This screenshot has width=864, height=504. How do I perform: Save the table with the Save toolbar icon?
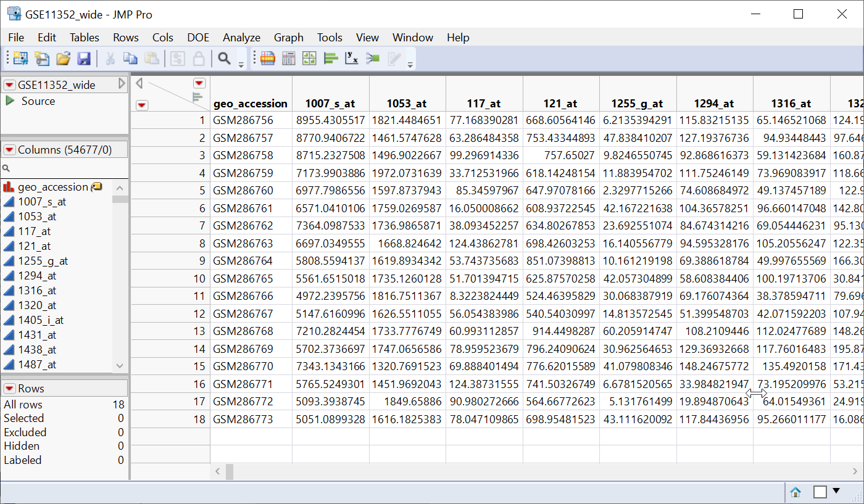[x=83, y=57]
